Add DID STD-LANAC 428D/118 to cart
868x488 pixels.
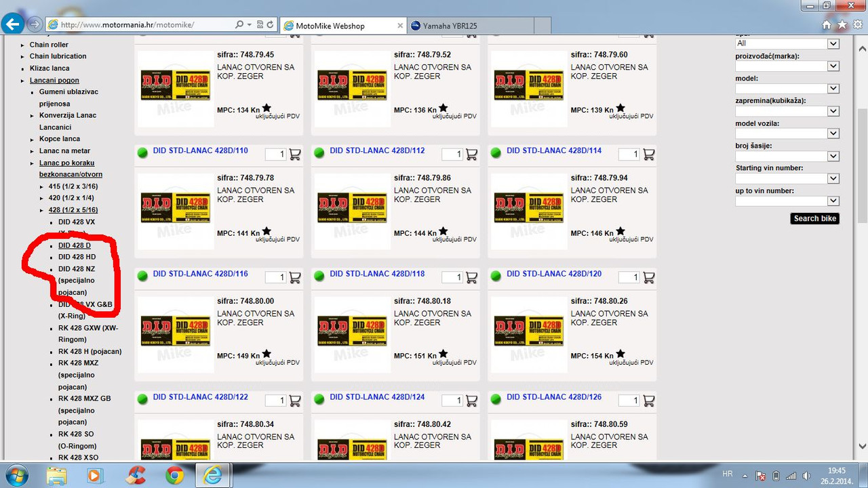[x=472, y=277]
